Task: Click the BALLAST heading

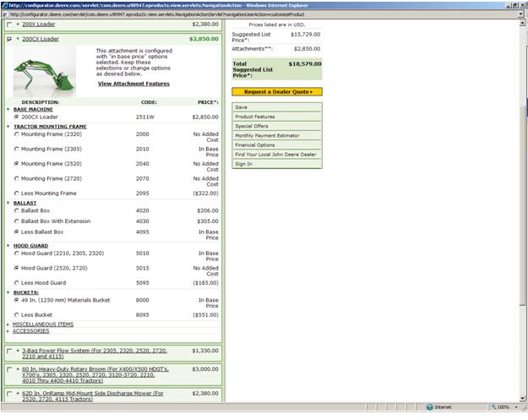Action: click(24, 204)
